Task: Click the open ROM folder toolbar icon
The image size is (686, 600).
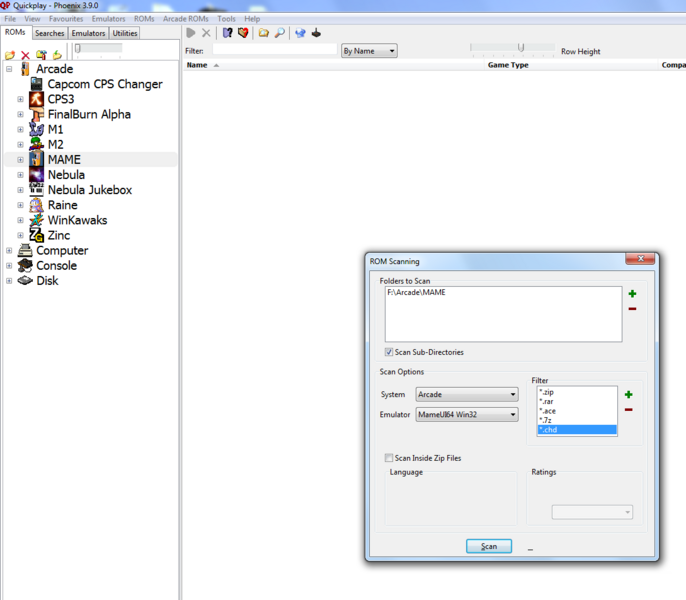Action: (x=263, y=33)
